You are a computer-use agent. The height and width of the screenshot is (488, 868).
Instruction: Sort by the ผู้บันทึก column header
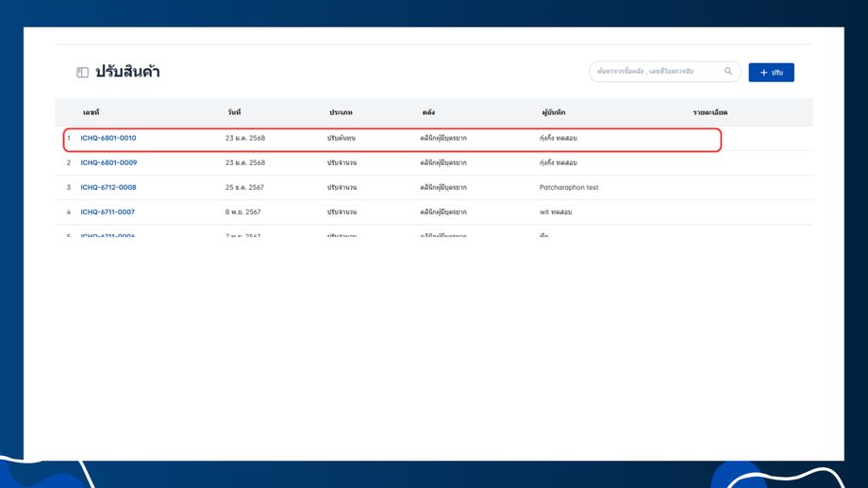[x=554, y=112]
